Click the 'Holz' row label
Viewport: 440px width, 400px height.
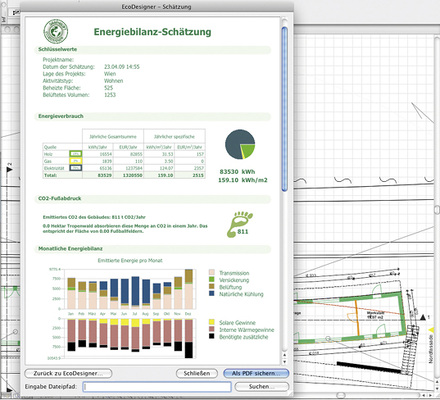tap(48, 154)
